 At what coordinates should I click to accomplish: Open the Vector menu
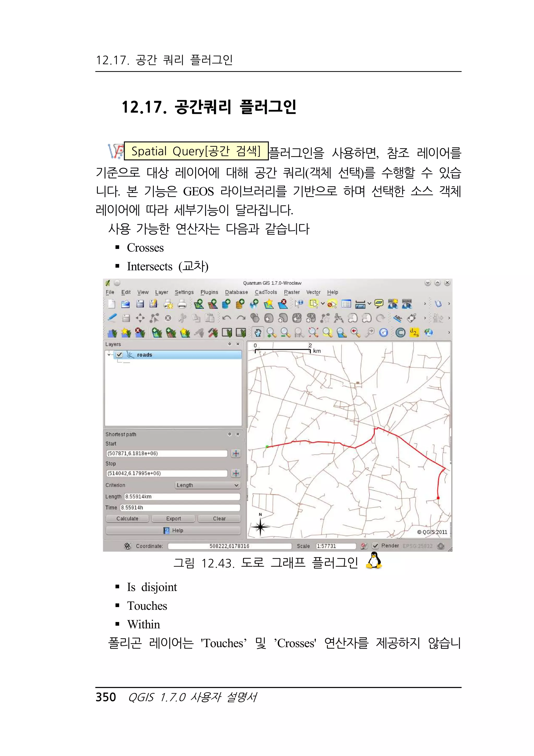[x=313, y=292]
